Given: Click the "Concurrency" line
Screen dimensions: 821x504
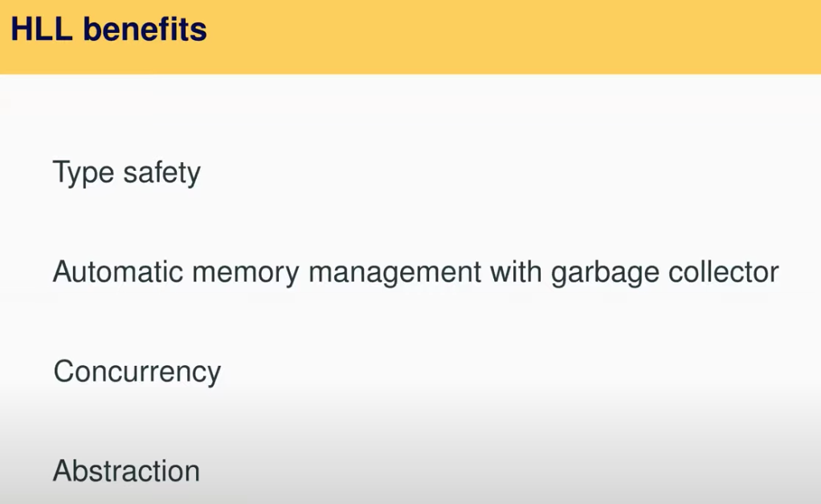Looking at the screenshot, I should coord(137,372).
